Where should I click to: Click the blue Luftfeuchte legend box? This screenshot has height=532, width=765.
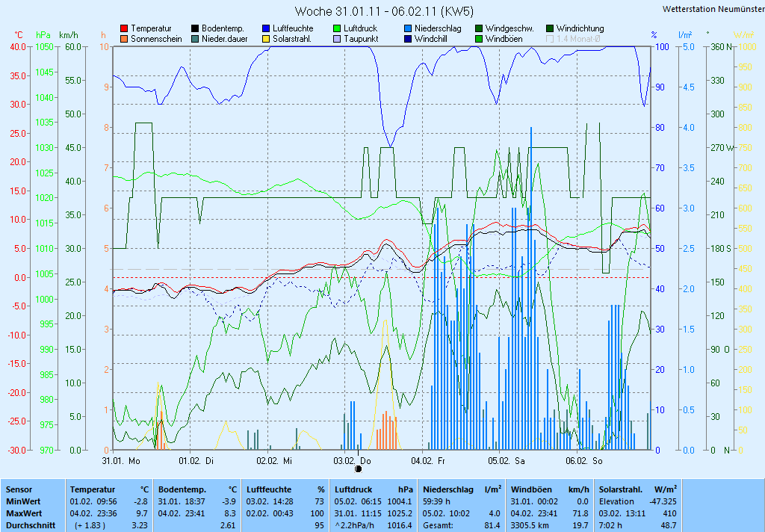(x=266, y=28)
